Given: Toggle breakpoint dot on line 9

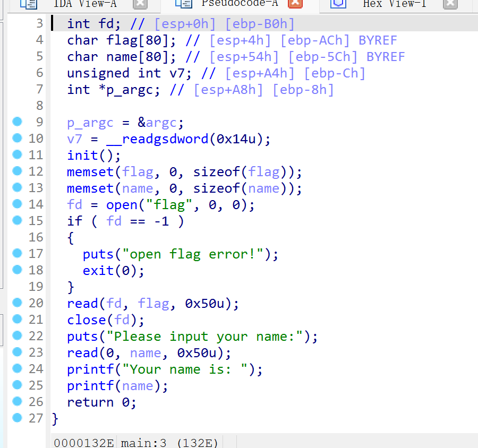Looking at the screenshot, I should click(18, 122).
